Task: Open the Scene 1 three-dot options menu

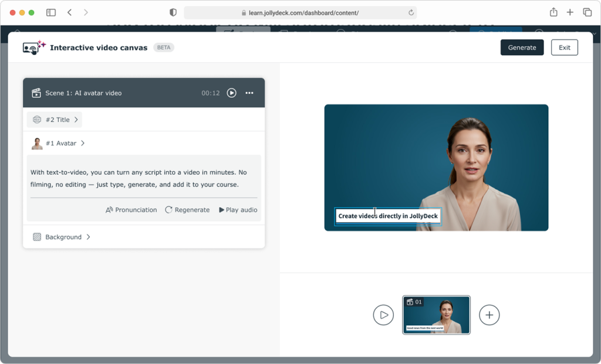Action: tap(249, 93)
